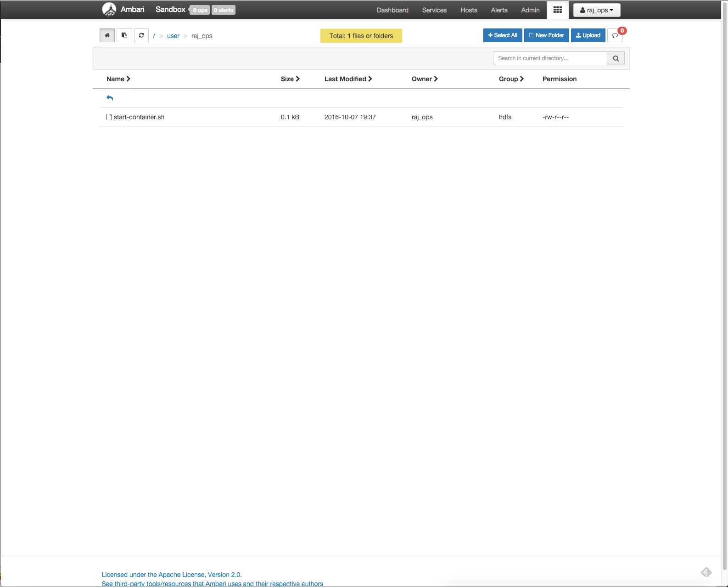This screenshot has width=728, height=587.
Task: Click the 0 ops badge
Action: (x=200, y=10)
